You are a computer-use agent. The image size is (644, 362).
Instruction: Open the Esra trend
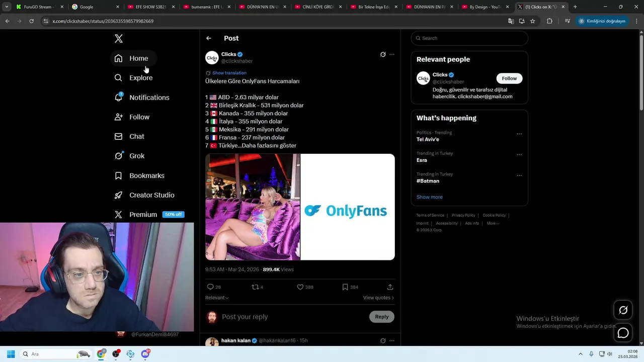coord(422,160)
